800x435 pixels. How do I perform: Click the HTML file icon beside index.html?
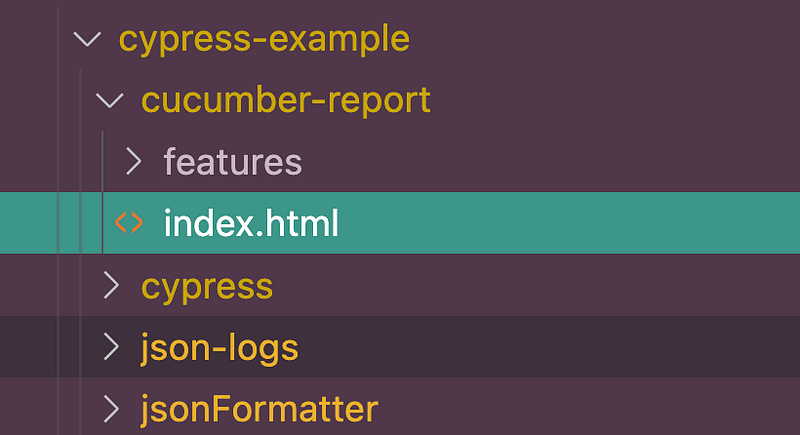130,223
